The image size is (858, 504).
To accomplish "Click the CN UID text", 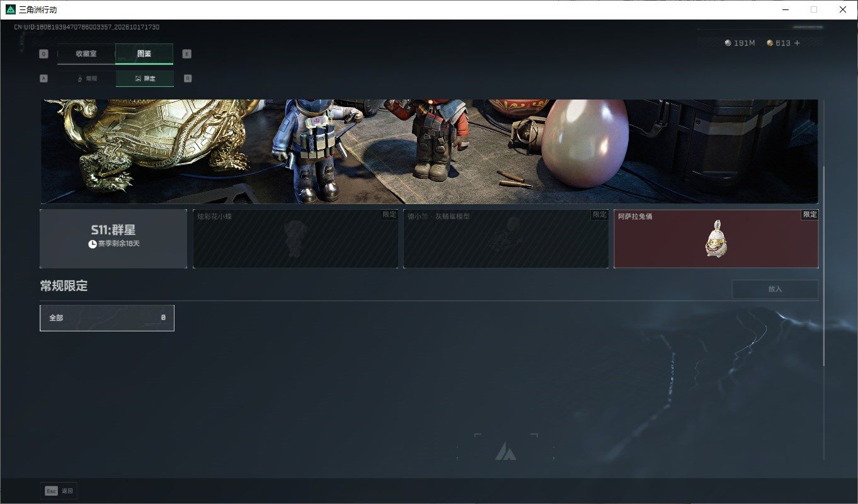I will 86,27.
